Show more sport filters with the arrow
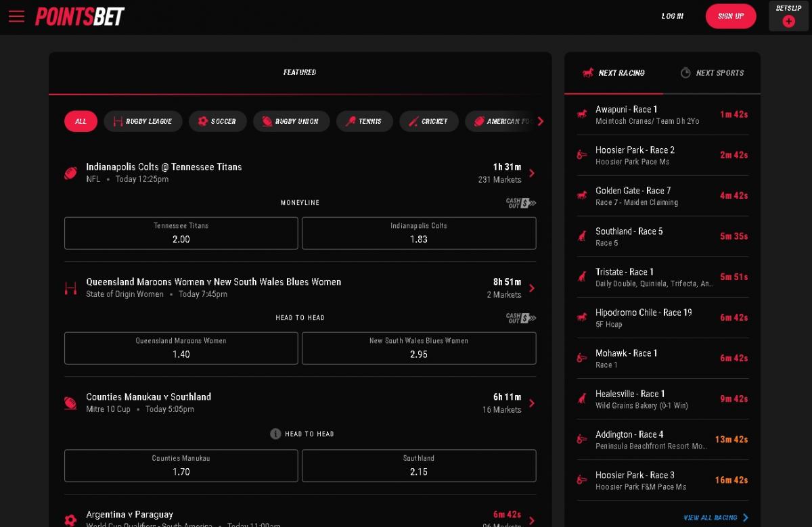 tap(540, 121)
